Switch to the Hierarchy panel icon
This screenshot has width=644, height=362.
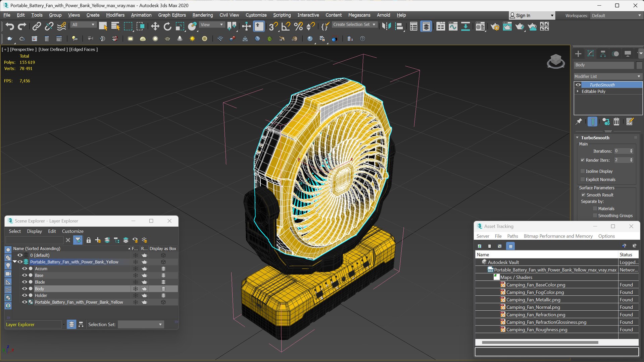tap(603, 54)
